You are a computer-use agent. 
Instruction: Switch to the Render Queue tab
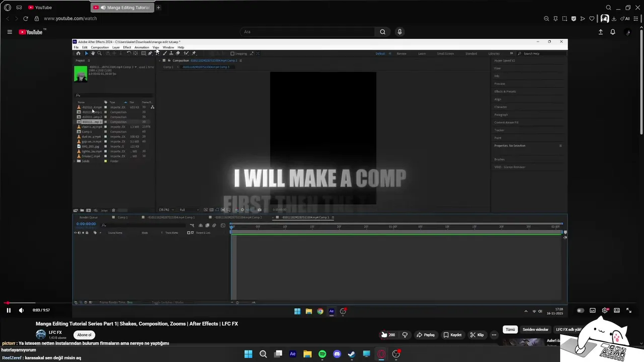click(x=89, y=218)
